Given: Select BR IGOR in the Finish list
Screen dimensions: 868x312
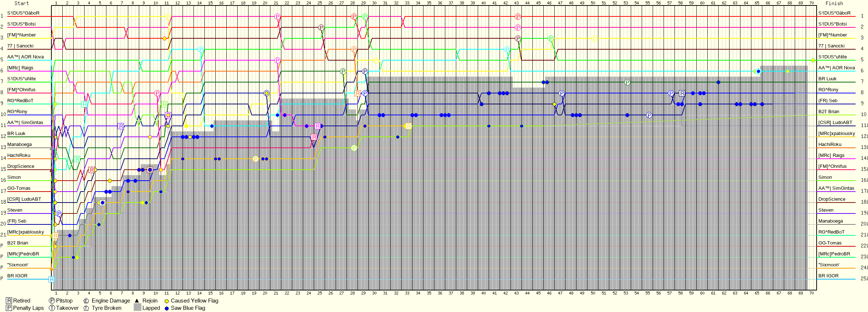Looking at the screenshot, I should coord(829,276).
